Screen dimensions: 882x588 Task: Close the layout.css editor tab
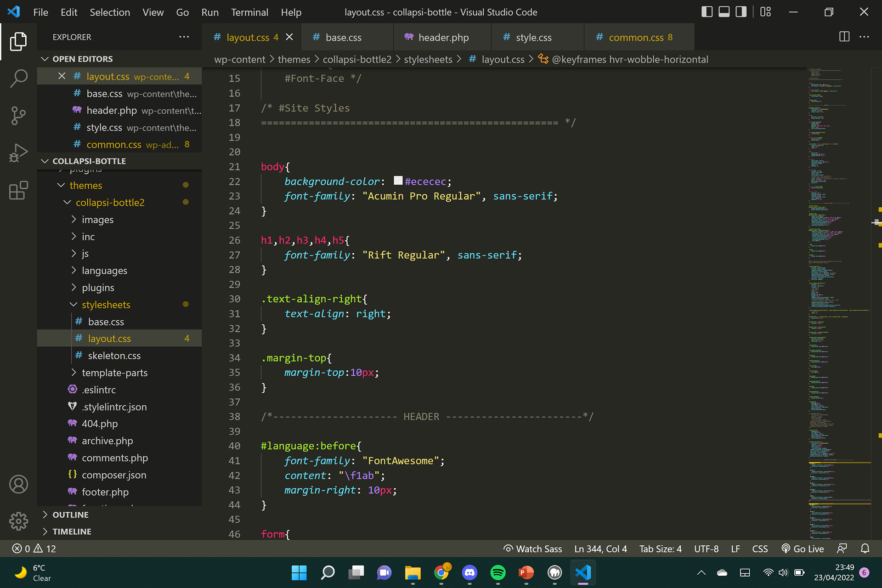289,37
